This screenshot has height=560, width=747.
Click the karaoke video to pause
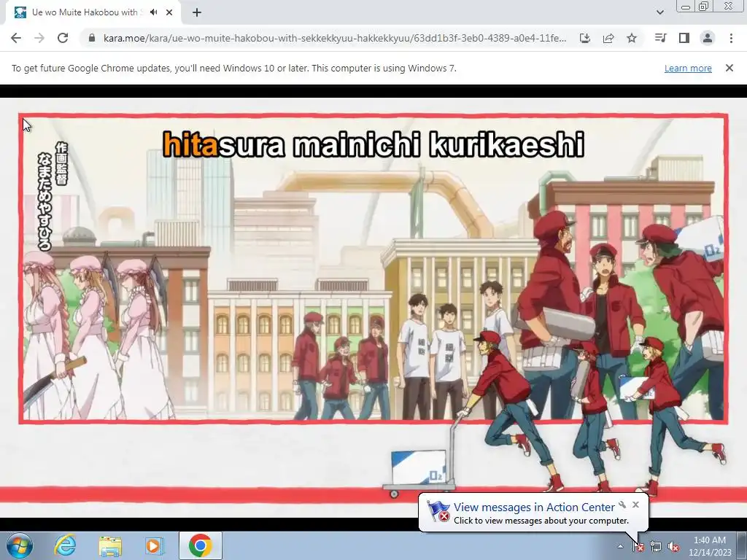373,307
